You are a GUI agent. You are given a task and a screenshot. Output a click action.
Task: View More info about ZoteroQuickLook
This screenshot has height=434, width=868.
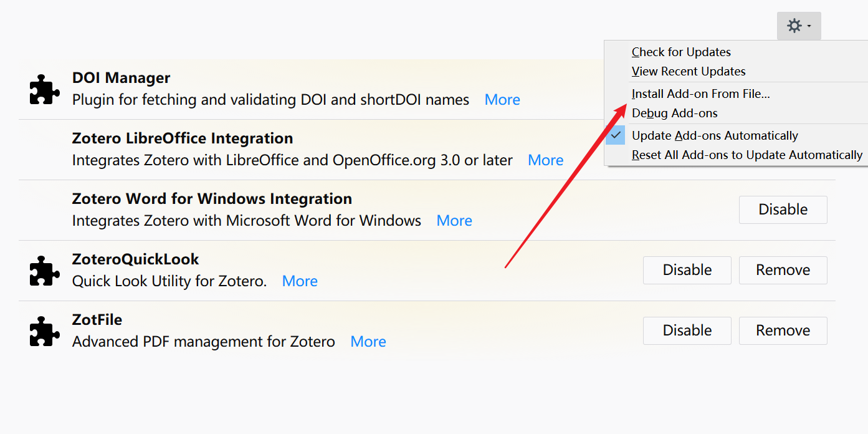pyautogui.click(x=300, y=281)
